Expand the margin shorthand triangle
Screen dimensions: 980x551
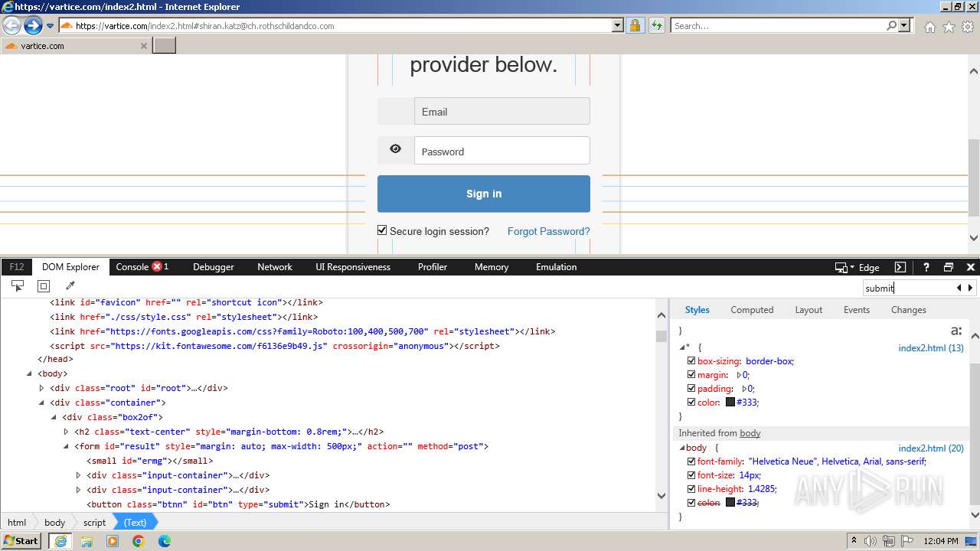(740, 375)
